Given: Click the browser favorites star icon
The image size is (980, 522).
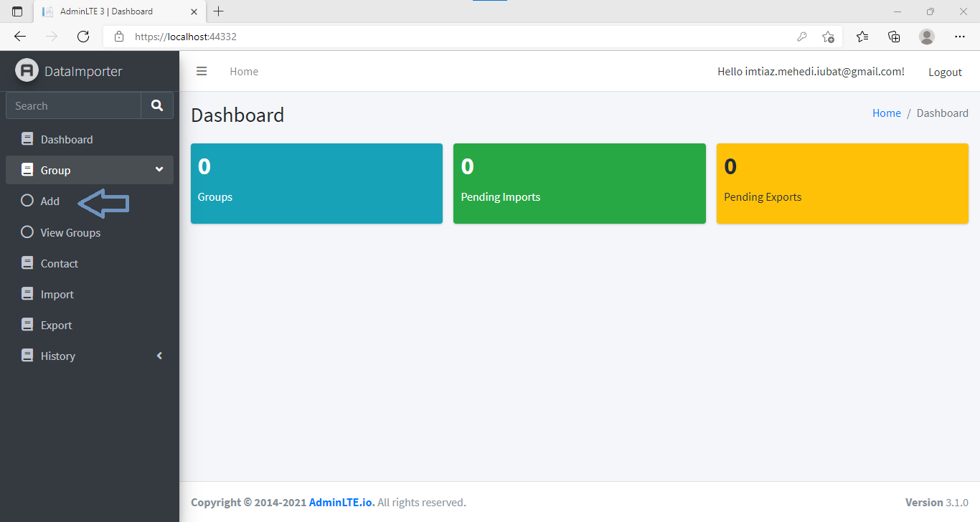Looking at the screenshot, I should click(x=862, y=36).
